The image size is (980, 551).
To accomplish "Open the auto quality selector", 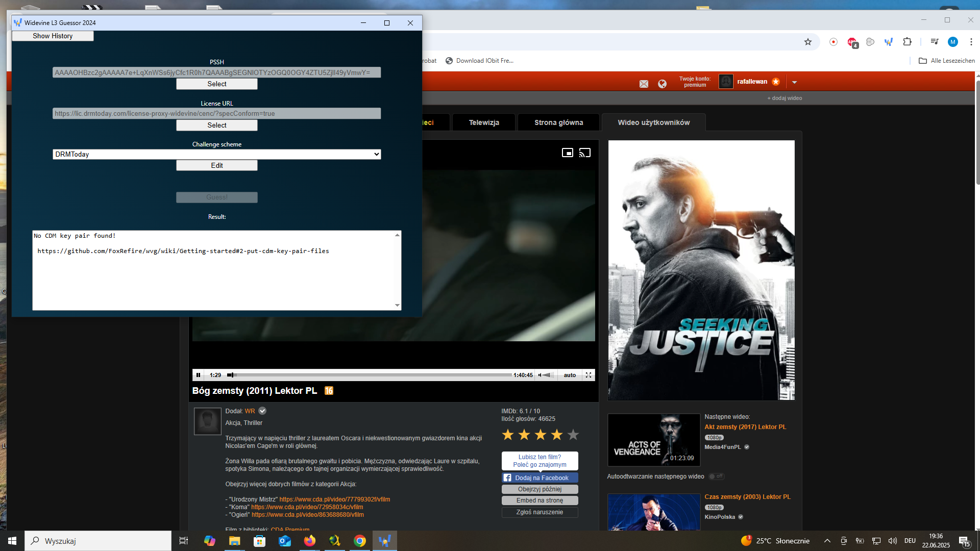I will (570, 375).
